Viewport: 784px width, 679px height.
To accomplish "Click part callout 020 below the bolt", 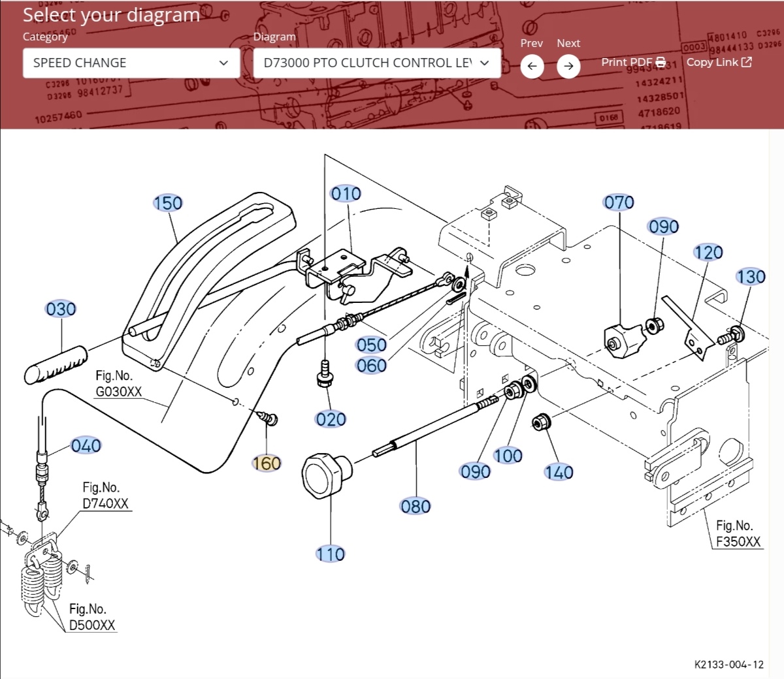I will (331, 419).
